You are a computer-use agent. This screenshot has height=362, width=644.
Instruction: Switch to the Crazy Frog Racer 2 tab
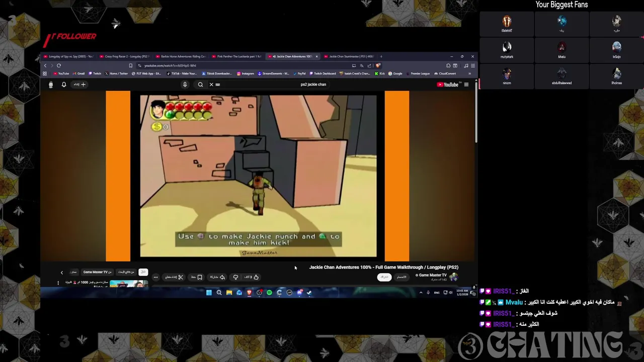coord(125,56)
